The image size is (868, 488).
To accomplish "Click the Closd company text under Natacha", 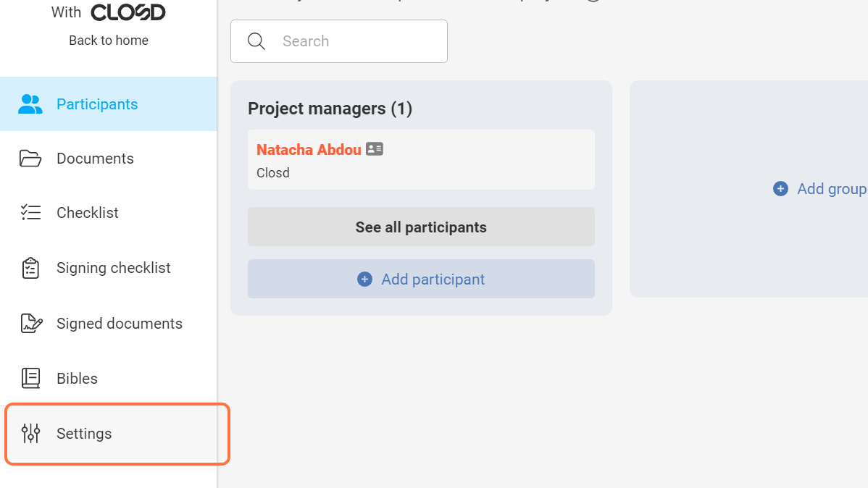I will (x=273, y=173).
